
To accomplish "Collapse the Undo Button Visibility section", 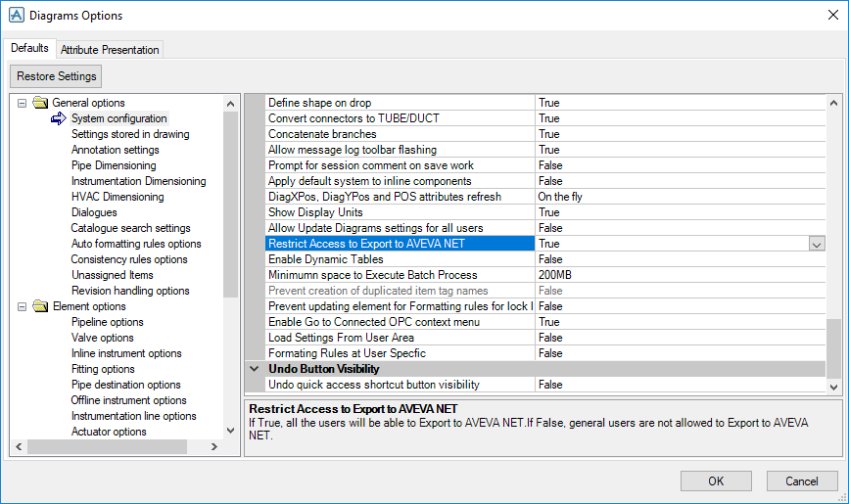I will coord(255,369).
